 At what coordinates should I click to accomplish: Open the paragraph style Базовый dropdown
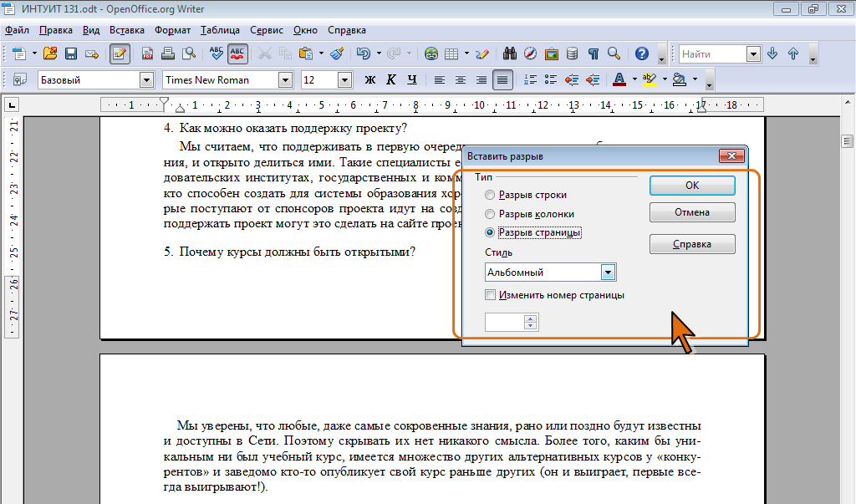pyautogui.click(x=146, y=80)
